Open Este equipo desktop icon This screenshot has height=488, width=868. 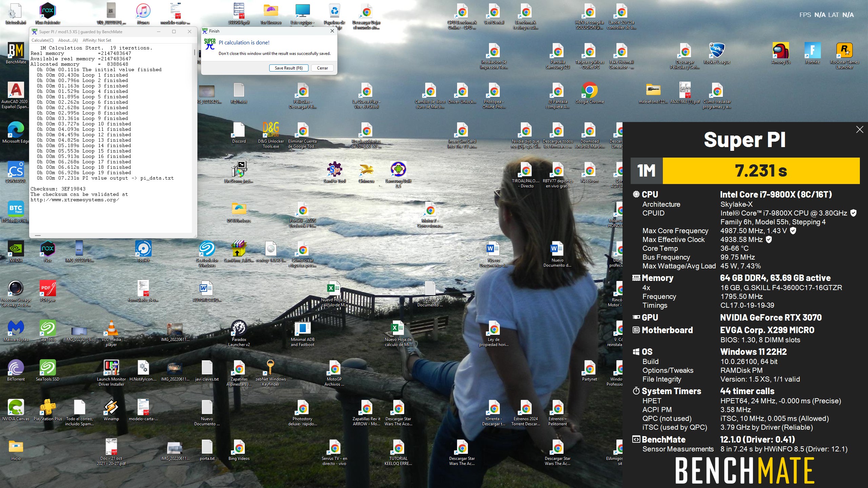point(303,14)
